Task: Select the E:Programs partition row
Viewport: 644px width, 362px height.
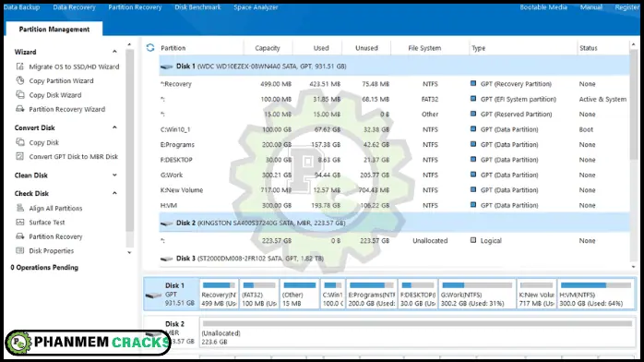Action: tap(394, 145)
